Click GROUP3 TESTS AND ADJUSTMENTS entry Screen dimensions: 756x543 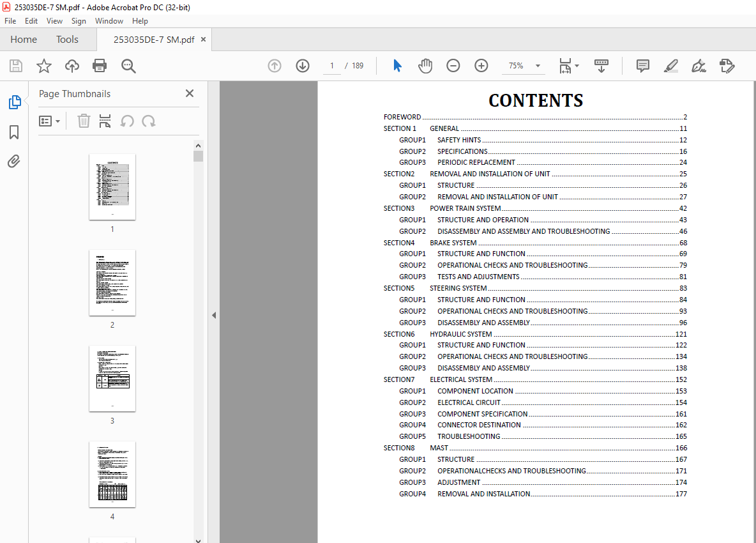543,277
